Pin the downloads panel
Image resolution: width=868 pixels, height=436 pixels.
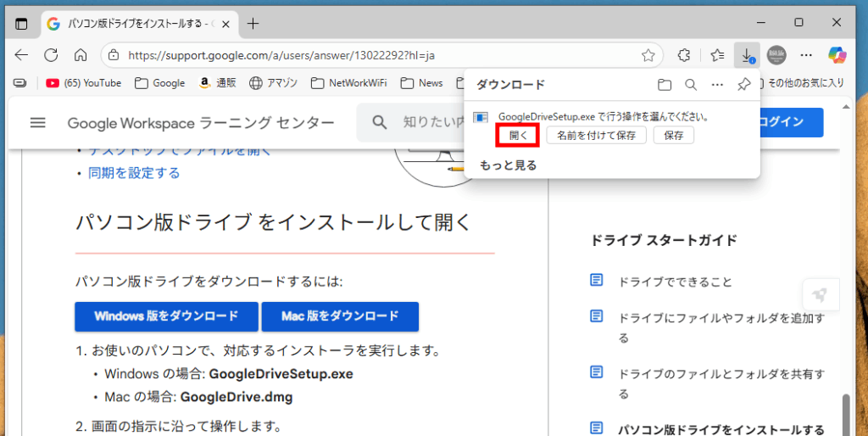(743, 85)
